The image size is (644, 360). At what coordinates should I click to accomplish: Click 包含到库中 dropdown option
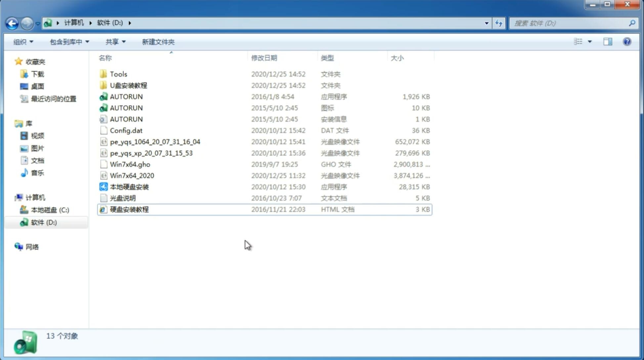(x=69, y=42)
